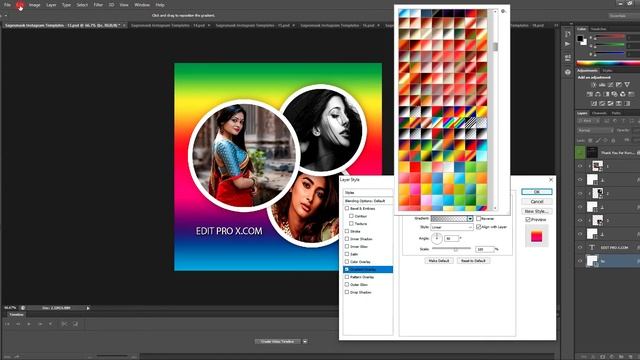Add a Brightness/Contrast adjustment
Viewport: 640px width, 360px height.
[x=594, y=84]
